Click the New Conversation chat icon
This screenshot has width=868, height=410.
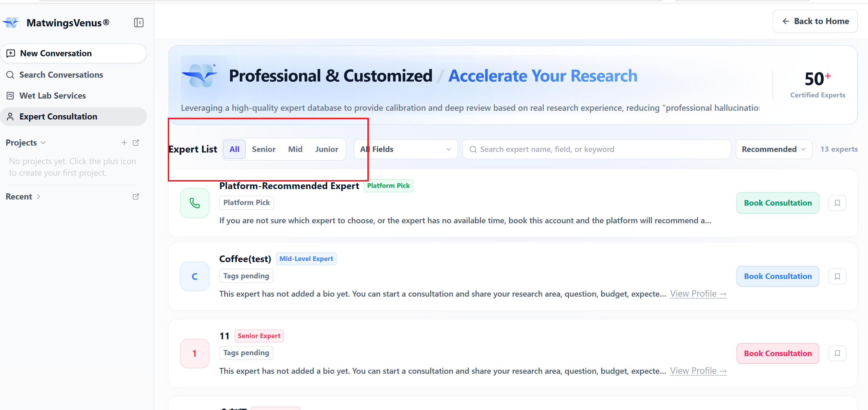[11, 53]
